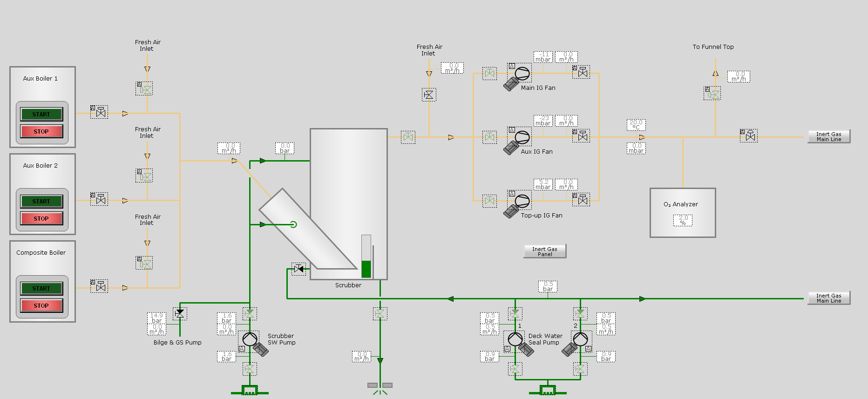Click the Bilge & GS Pump valve
The height and width of the screenshot is (399, 868).
pyautogui.click(x=180, y=313)
